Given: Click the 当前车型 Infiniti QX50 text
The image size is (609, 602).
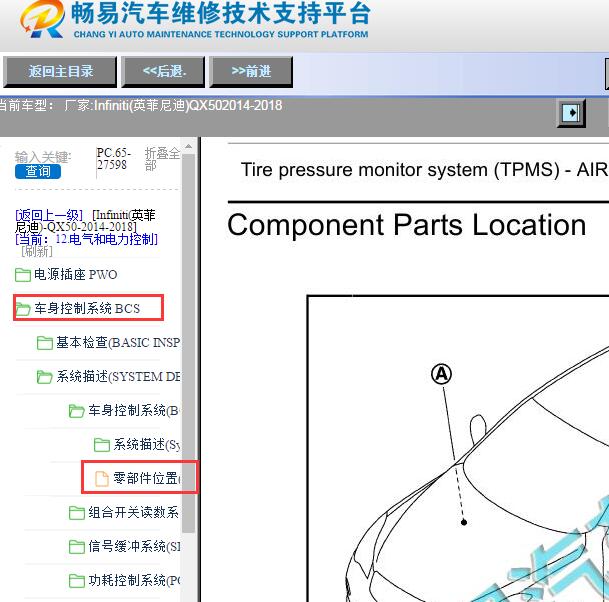Looking at the screenshot, I should (140, 106).
